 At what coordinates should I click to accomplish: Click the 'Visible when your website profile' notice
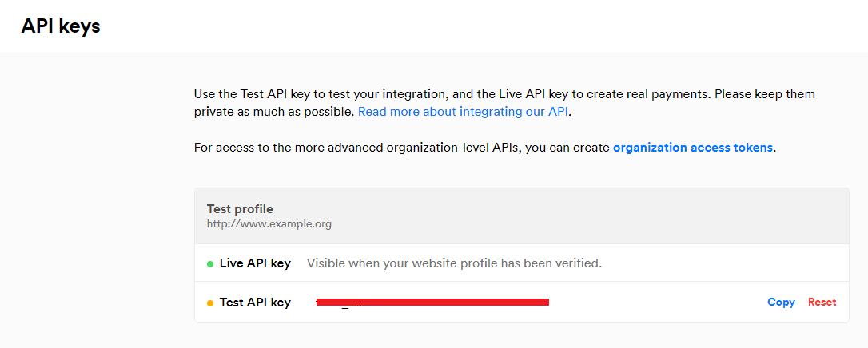454,263
